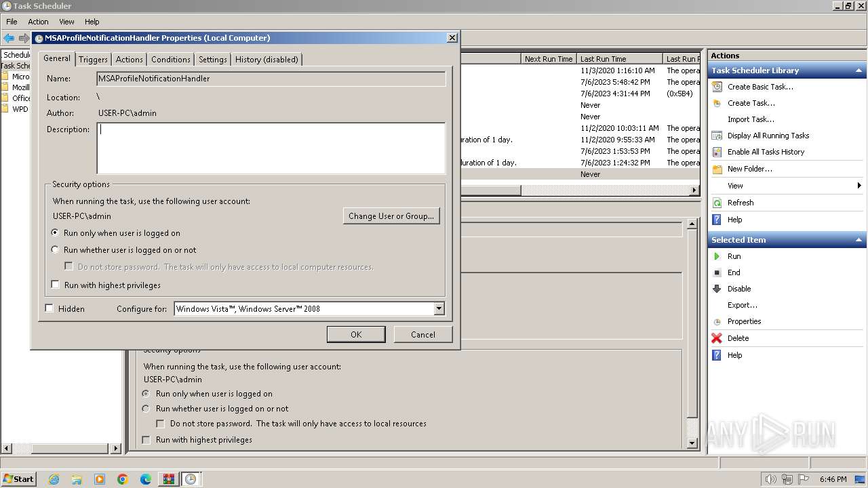Switch to the Triggers tab
The image size is (868, 488).
click(93, 60)
